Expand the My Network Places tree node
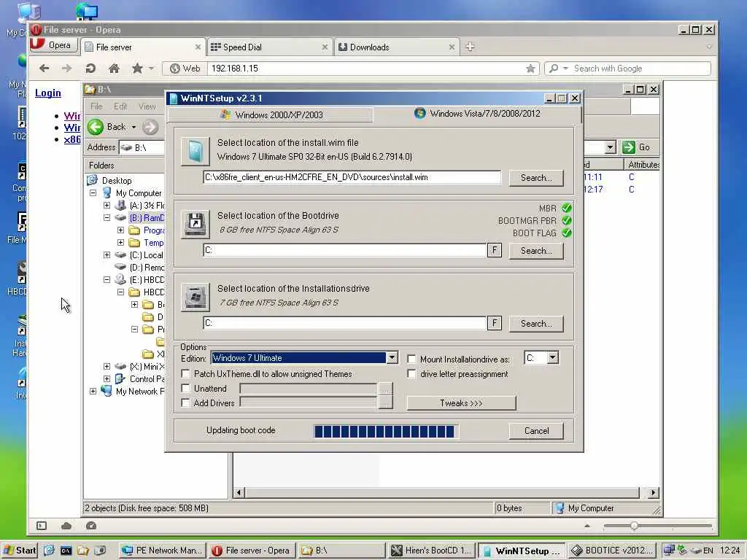The image size is (747, 560). click(x=93, y=391)
